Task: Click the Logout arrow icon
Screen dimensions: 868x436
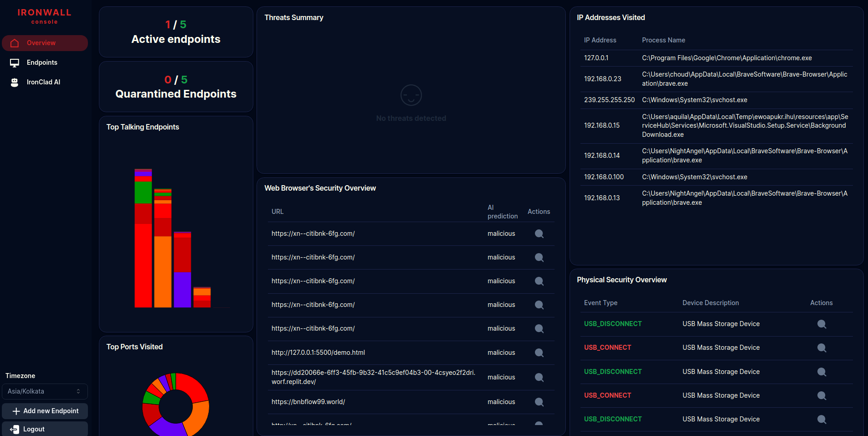Action: [15, 429]
